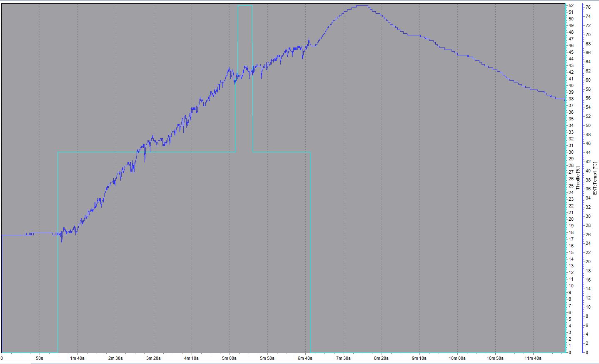Select the 5m 00s time marker
599x364 pixels.
229,358
